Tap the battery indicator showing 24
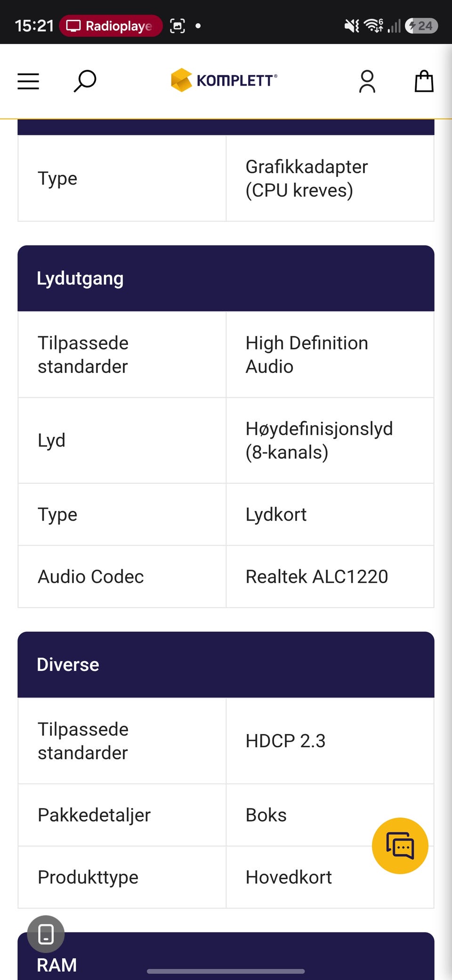The image size is (452, 980). [x=421, y=25]
